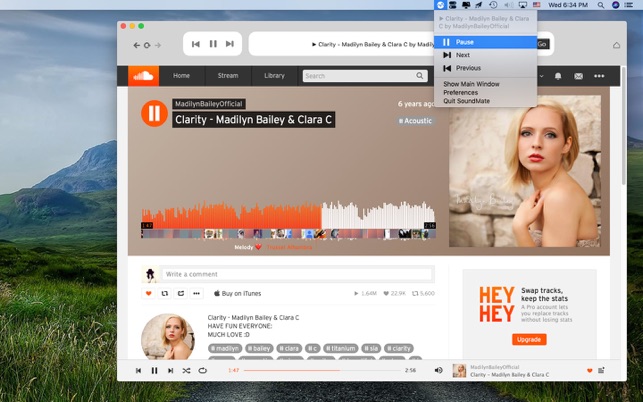
Task: Click the track title Clarity
Action: [253, 120]
